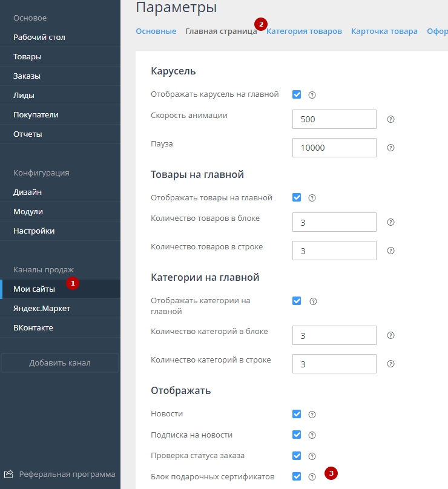This screenshot has height=489, width=448.
Task: Click help icon for Скорость анимации field
Action: tap(390, 119)
